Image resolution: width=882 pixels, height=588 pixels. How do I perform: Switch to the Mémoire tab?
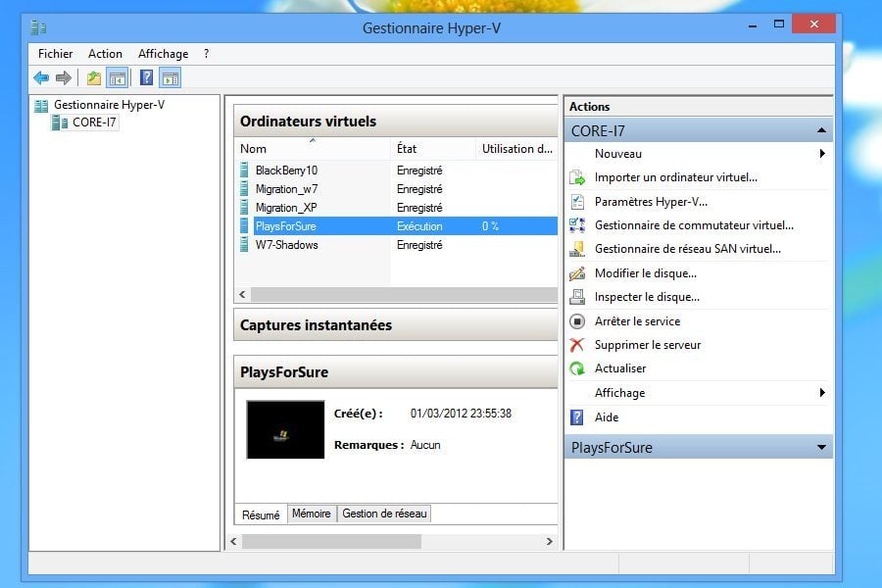(x=311, y=514)
